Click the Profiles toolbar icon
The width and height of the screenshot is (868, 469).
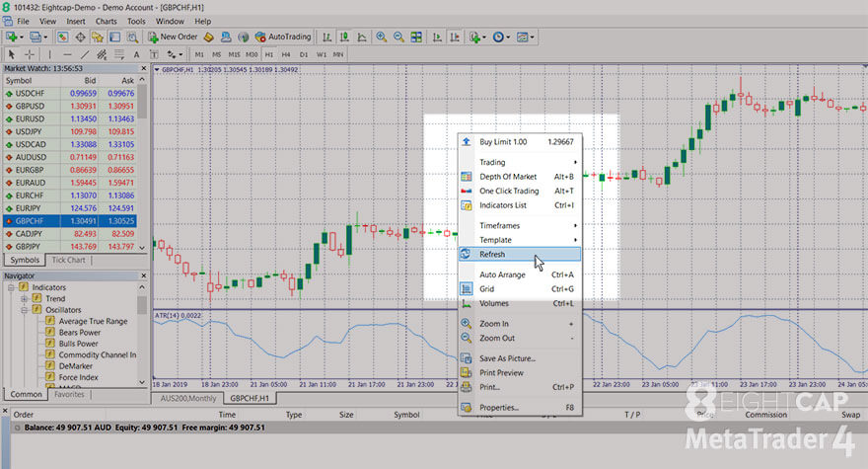point(35,38)
